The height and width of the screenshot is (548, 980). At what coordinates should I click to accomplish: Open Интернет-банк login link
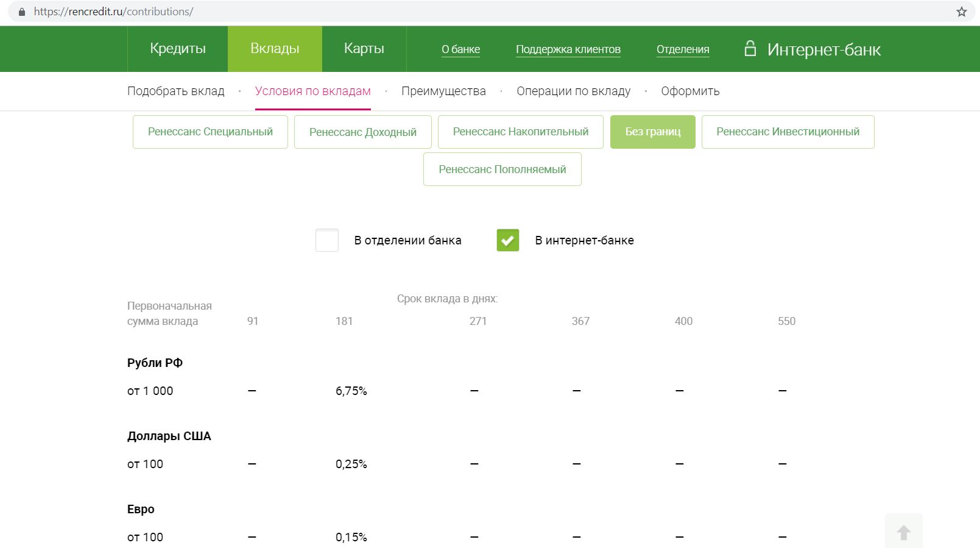point(824,49)
